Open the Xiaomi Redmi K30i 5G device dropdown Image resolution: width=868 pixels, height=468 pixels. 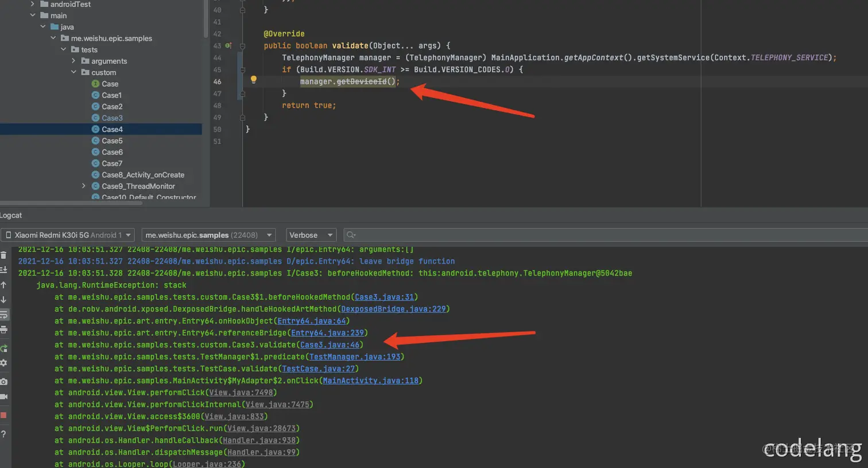pyautogui.click(x=68, y=235)
